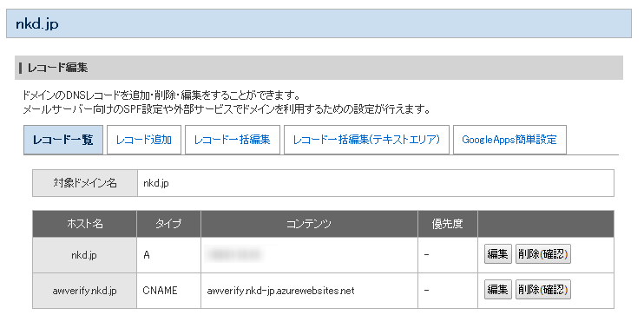Open the レコード追加 tab
Screen dimensions: 644x328
tap(144, 140)
